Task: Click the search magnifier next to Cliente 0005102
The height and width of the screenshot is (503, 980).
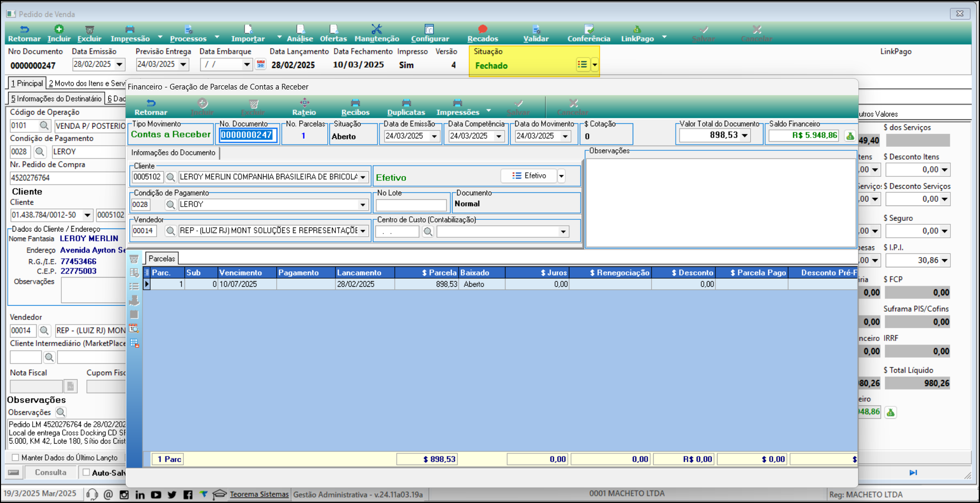Action: pyautogui.click(x=171, y=177)
